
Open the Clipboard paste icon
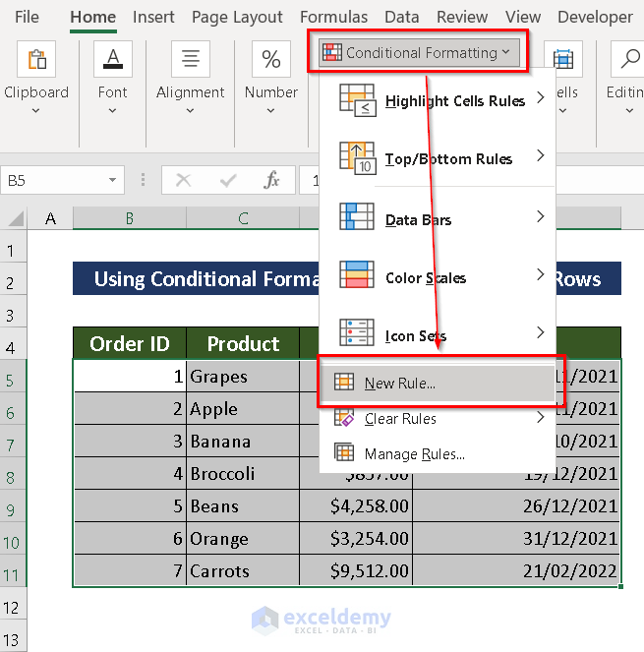coord(36,59)
